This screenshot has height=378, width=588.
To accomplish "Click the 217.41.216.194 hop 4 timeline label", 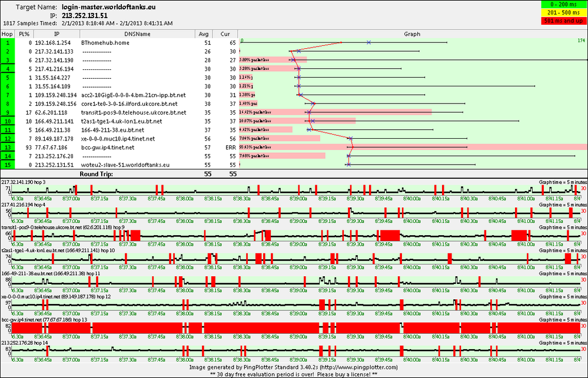I will click(x=24, y=205).
